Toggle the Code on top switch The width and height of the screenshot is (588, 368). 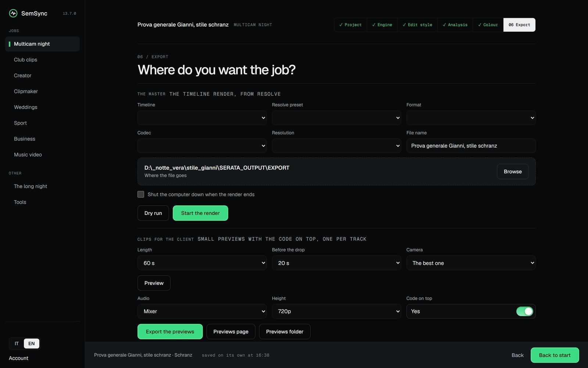[x=524, y=311]
